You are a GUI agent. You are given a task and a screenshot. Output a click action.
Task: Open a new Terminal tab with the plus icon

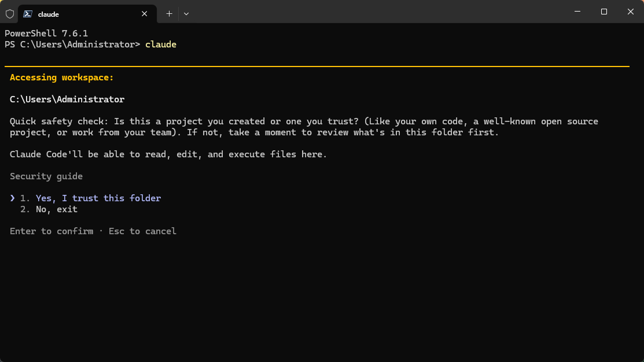point(169,13)
